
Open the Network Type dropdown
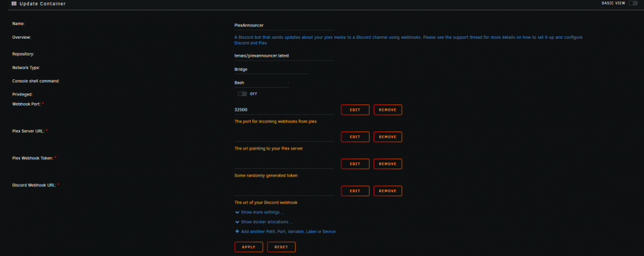pos(271,69)
